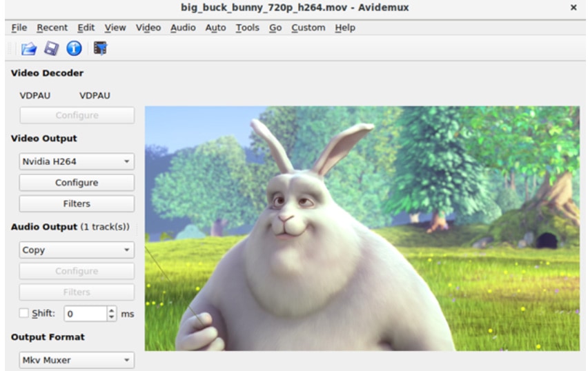Open the Go menu
The height and width of the screenshot is (371, 588).
(x=275, y=28)
